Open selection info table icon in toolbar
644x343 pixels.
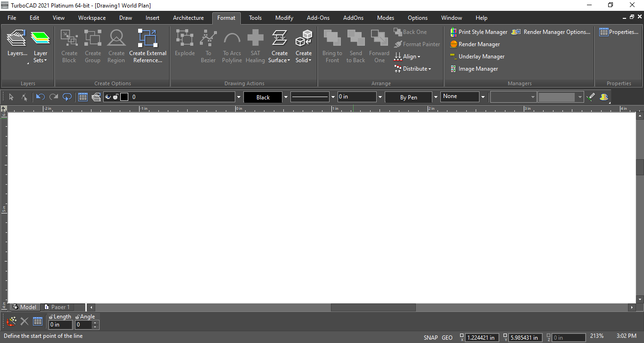pyautogui.click(x=83, y=97)
